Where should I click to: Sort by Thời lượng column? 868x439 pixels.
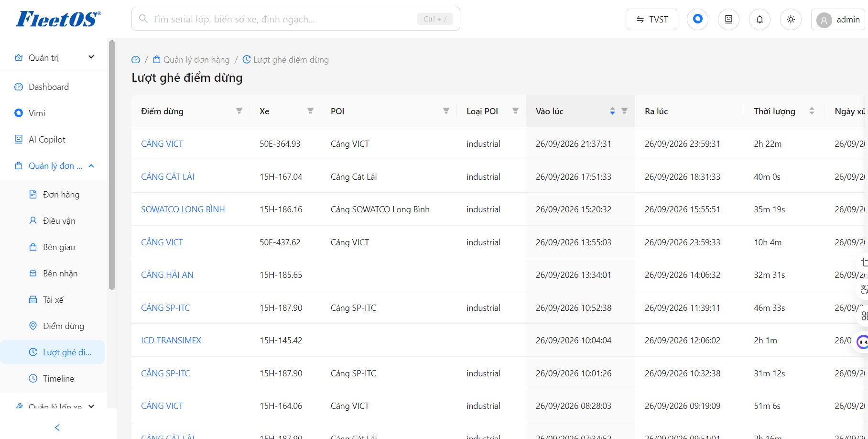(x=812, y=111)
